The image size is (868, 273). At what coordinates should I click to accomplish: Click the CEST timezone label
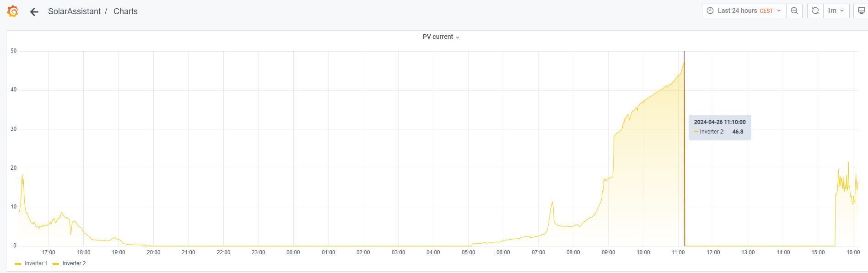click(x=766, y=11)
